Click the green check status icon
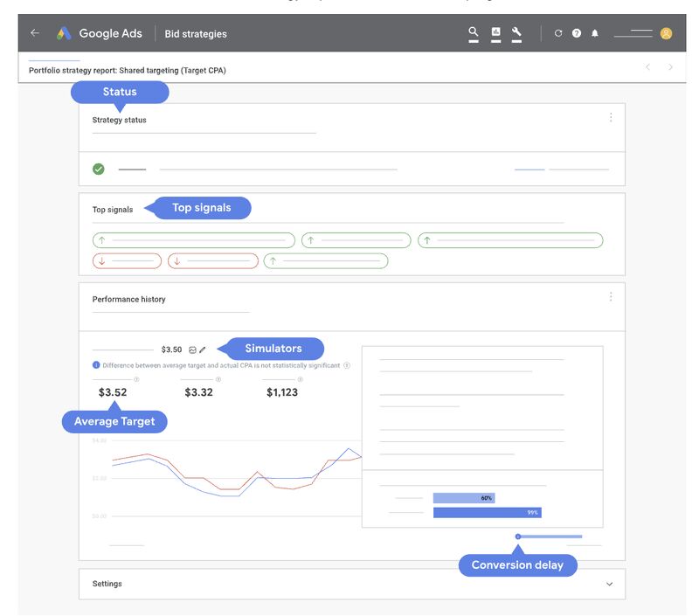 click(x=99, y=169)
